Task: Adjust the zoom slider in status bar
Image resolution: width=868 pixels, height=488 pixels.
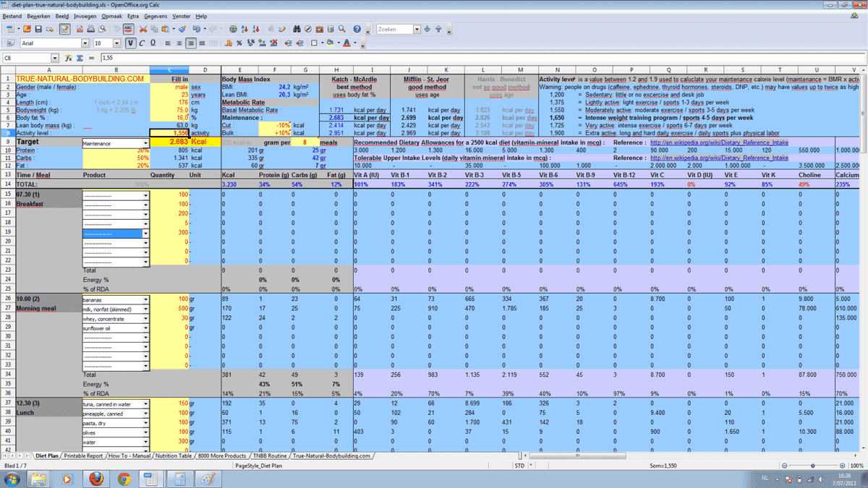Action: [x=812, y=466]
